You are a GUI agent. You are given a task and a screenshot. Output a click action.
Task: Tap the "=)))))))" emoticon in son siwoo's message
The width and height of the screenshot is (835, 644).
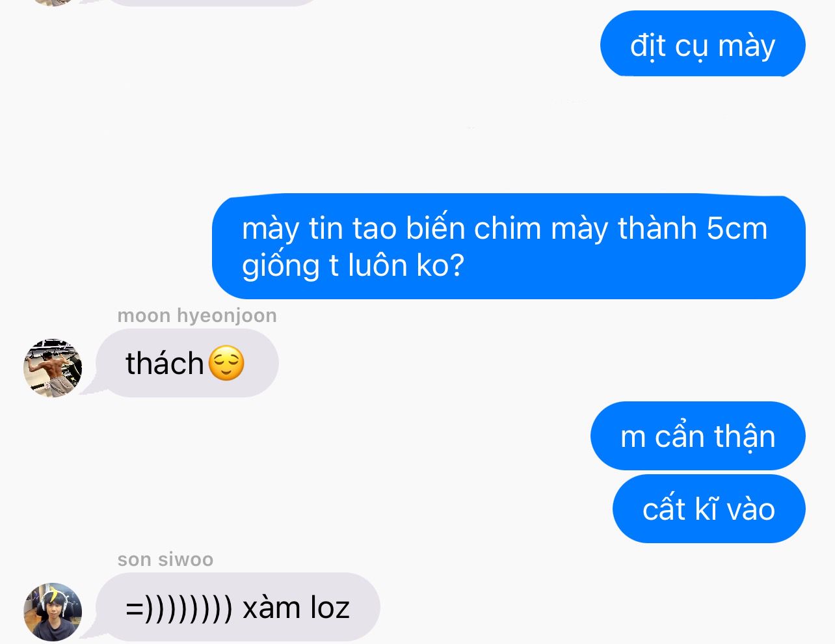point(179,608)
